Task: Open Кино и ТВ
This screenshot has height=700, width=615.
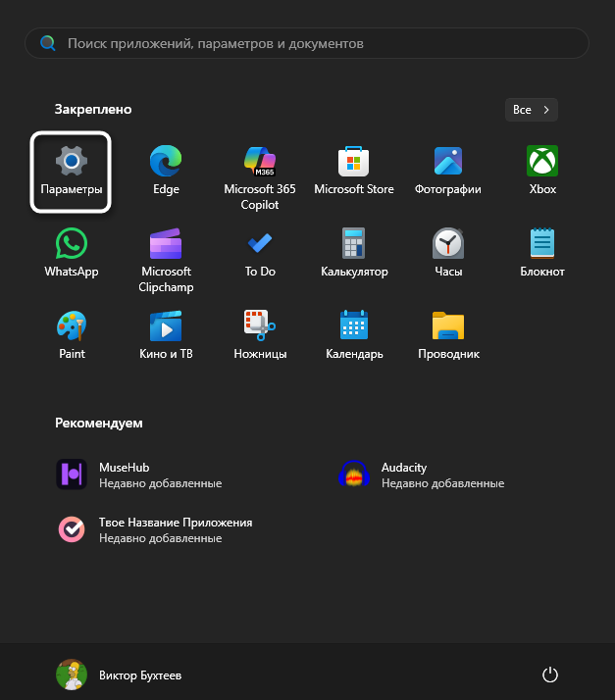Action: pos(166,336)
